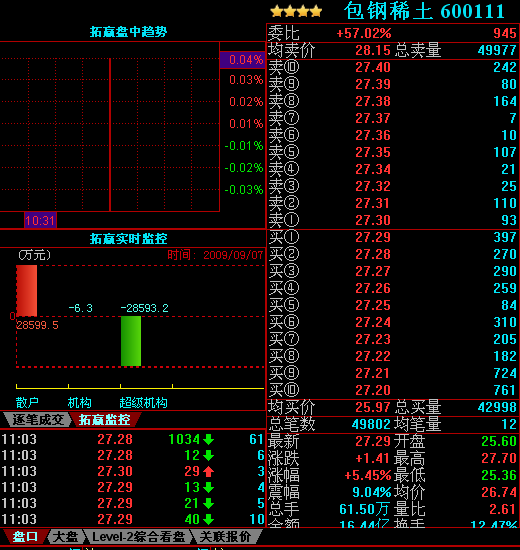Open the 关联报价 tab
This screenshot has width=520, height=550.
[226, 537]
